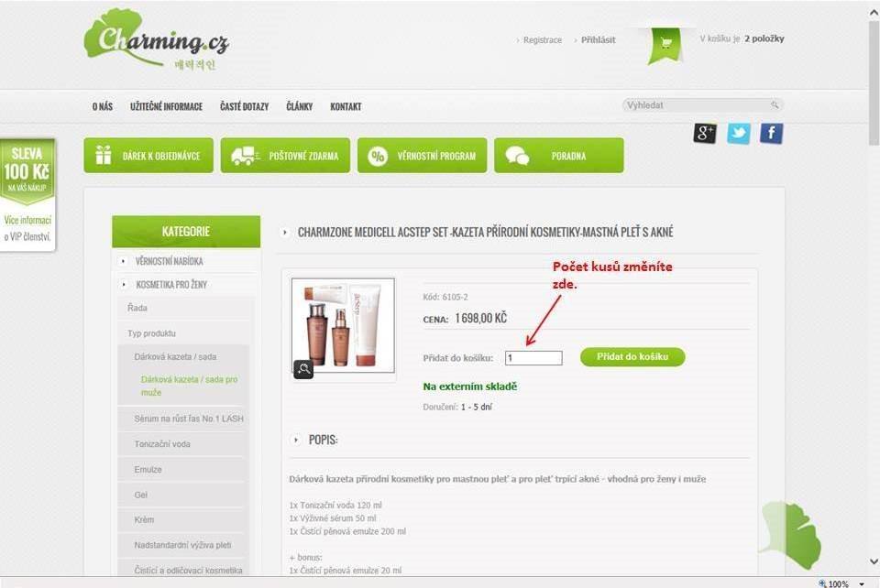Click the text 1x Čistící pěnová emulze 200 ml
This screenshot has height=588, width=880.
(x=347, y=531)
